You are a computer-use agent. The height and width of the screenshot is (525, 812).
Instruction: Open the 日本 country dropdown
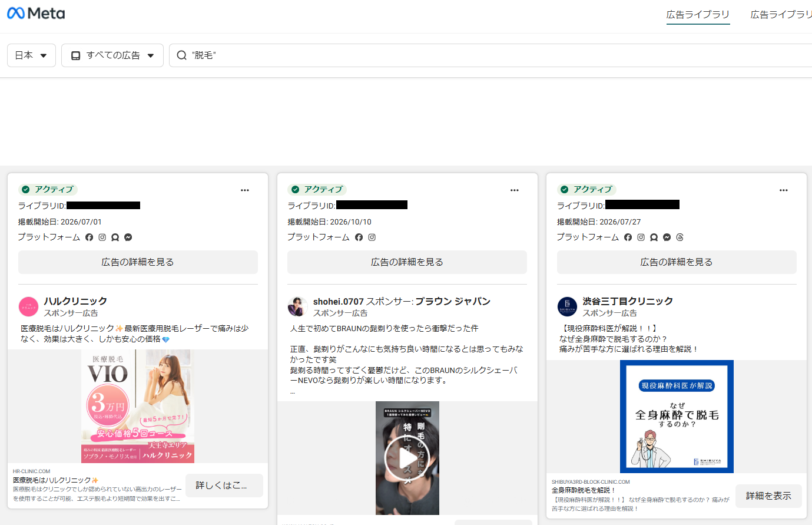click(31, 55)
